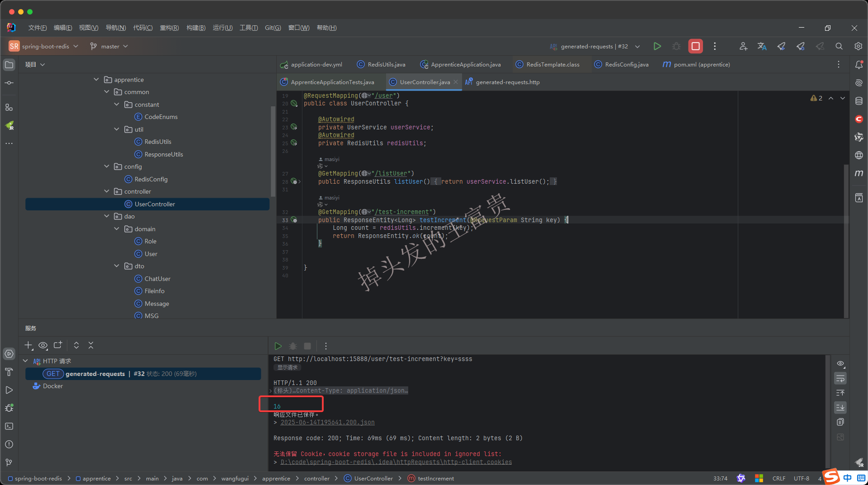This screenshot has width=868, height=485.
Task: Re-run the HTTP request
Action: point(278,346)
